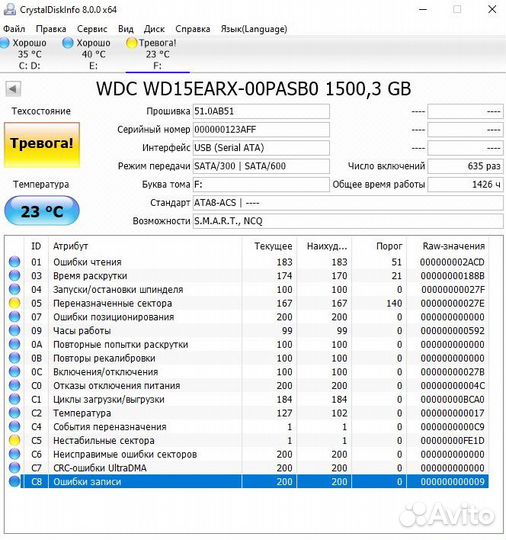The image size is (506, 540).
Task: Open the Язык(Language) menu
Action: point(254,29)
